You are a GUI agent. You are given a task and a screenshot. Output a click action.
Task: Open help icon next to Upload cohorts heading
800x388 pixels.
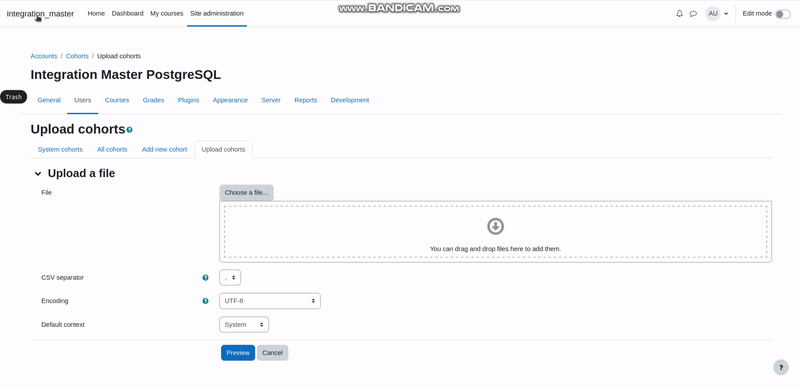pos(130,130)
